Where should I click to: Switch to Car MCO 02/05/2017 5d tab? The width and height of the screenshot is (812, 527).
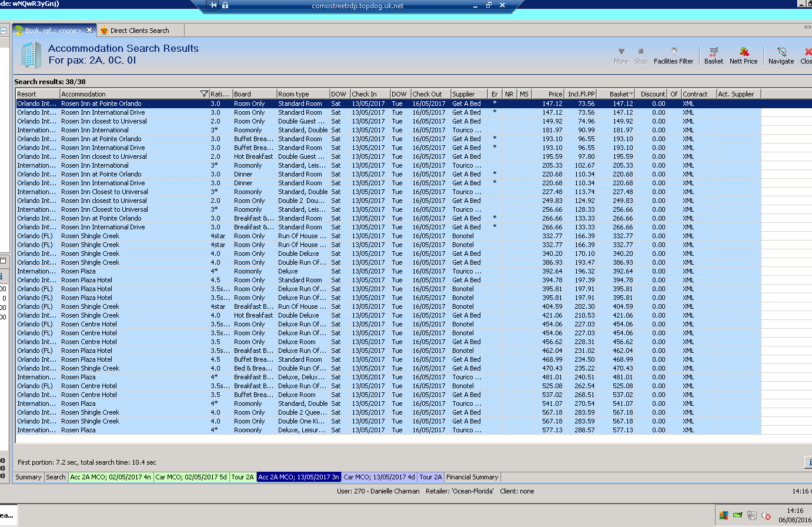click(191, 477)
